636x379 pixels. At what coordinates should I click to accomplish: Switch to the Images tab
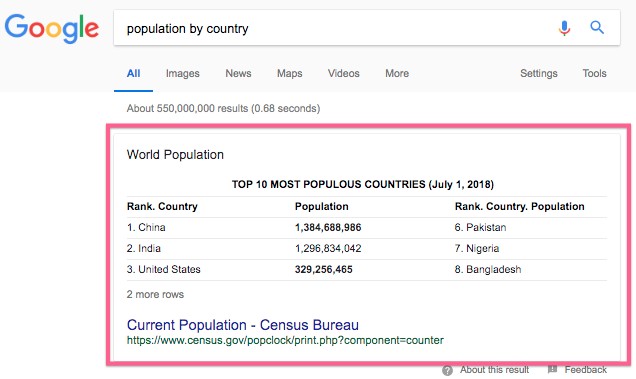(x=183, y=73)
